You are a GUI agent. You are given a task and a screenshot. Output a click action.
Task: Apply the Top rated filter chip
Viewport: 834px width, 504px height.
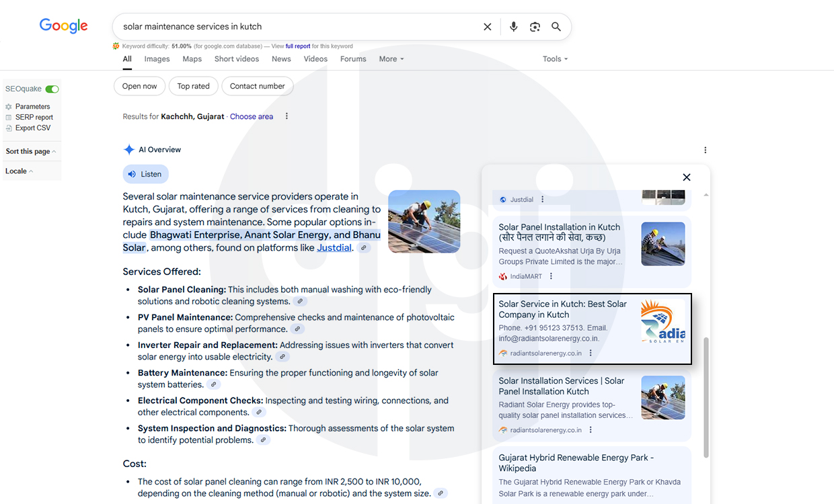193,86
